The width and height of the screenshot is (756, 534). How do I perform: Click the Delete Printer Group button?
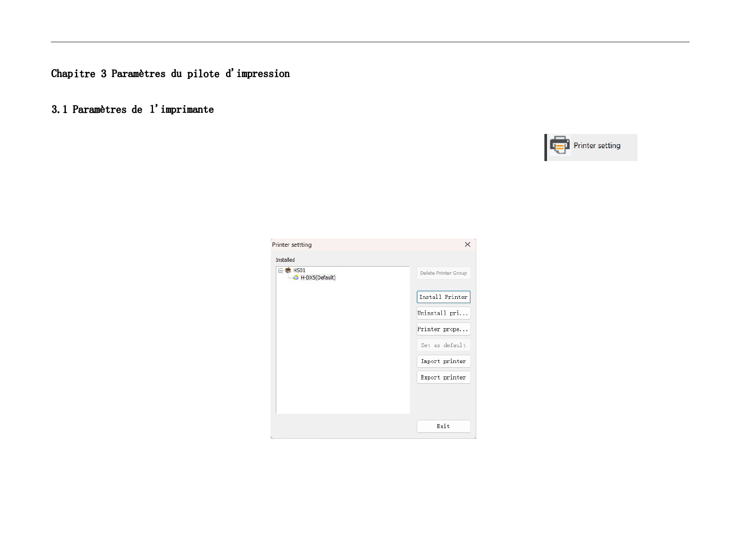(443, 273)
